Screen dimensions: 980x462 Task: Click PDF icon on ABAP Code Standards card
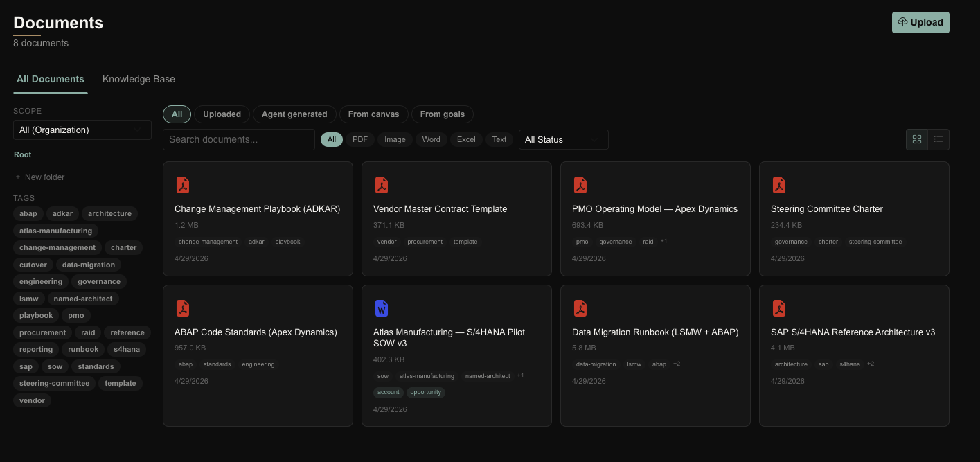pos(183,308)
